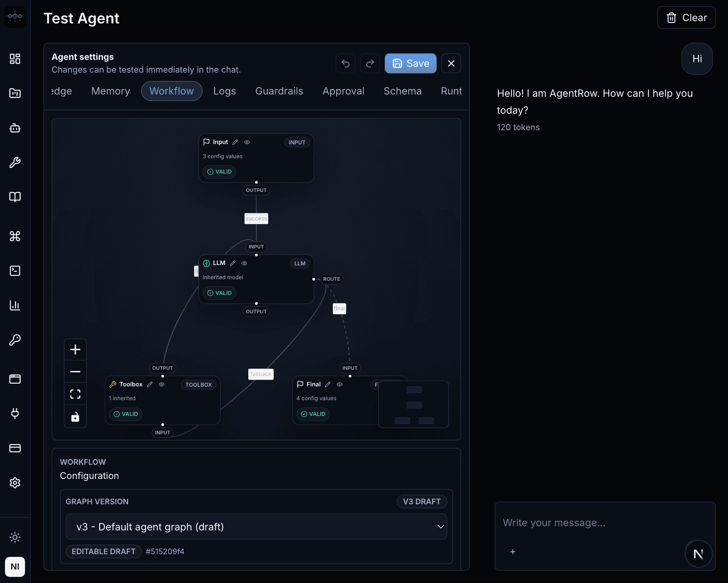The height and width of the screenshot is (583, 728).
Task: Open the Guardrails tab
Action: (x=279, y=91)
